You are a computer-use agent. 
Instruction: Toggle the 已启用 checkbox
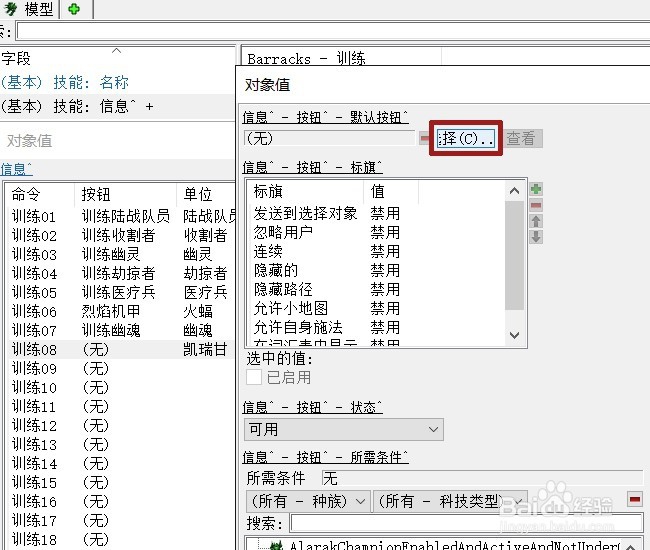point(254,377)
